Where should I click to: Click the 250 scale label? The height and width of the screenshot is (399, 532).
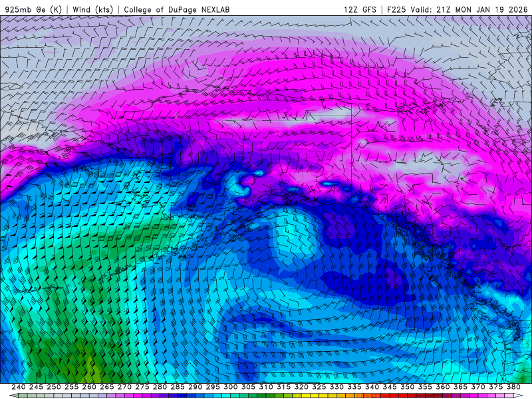pos(54,387)
